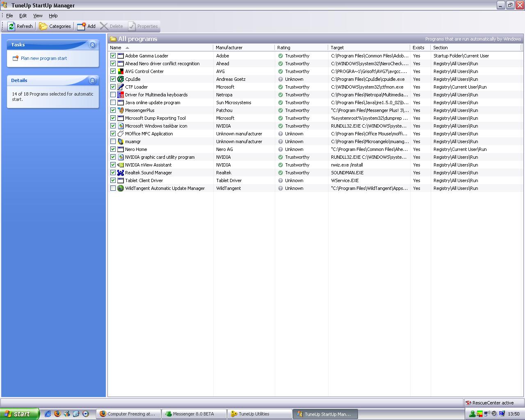Uncheck the Adobe Gamma Loader checkbox
The height and width of the screenshot is (420, 525).
click(x=113, y=56)
